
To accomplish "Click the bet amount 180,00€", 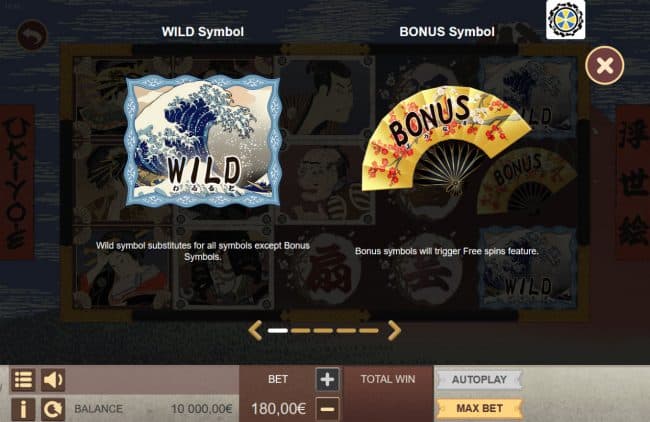I will tap(279, 409).
